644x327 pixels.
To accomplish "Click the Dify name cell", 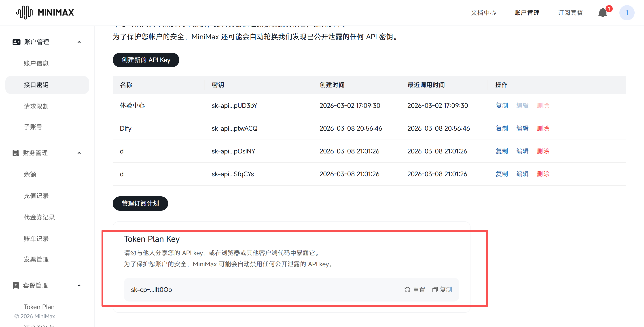I will pos(125,128).
